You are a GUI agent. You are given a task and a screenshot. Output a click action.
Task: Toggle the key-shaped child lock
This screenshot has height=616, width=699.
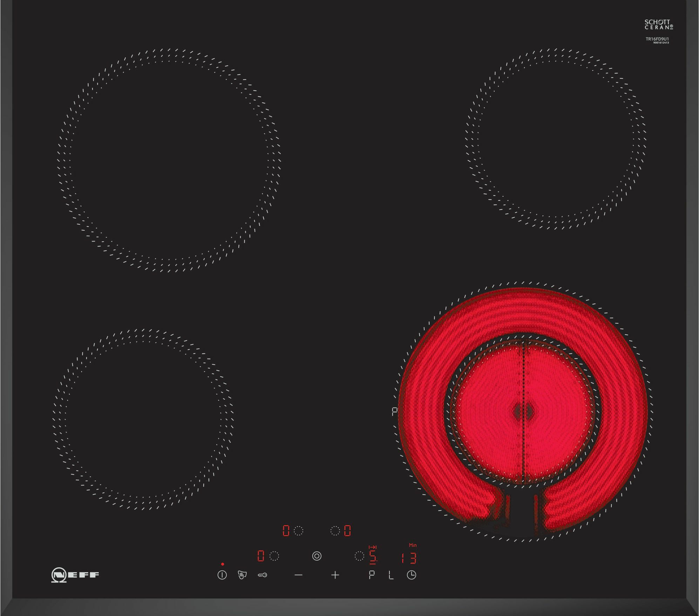coord(263,575)
